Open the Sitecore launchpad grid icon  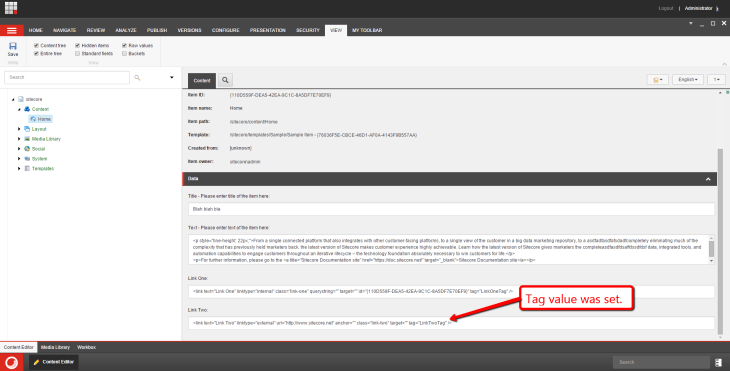click(x=11, y=7)
